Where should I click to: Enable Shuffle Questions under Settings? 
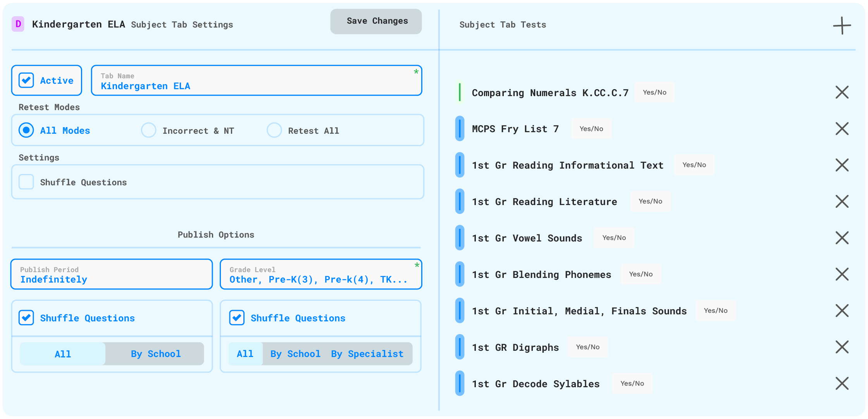pos(26,182)
